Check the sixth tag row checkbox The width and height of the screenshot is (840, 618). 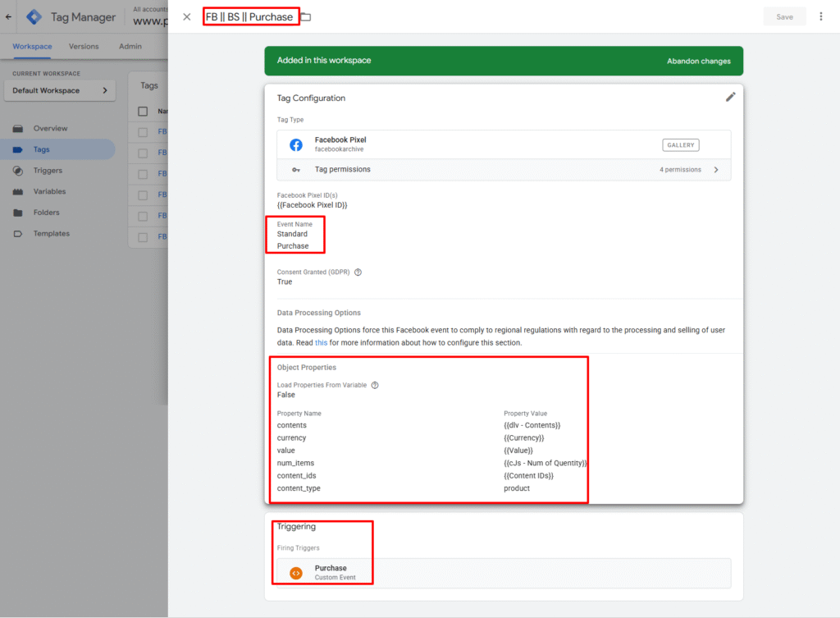[143, 237]
